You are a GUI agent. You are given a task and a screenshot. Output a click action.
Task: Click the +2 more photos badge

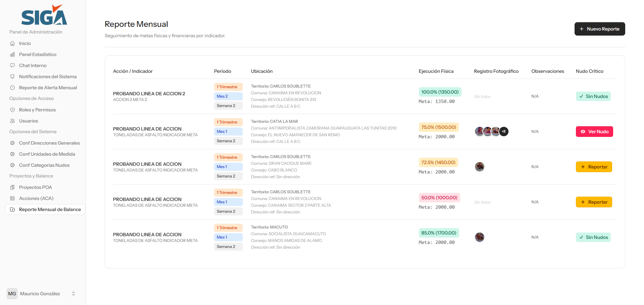(x=504, y=132)
